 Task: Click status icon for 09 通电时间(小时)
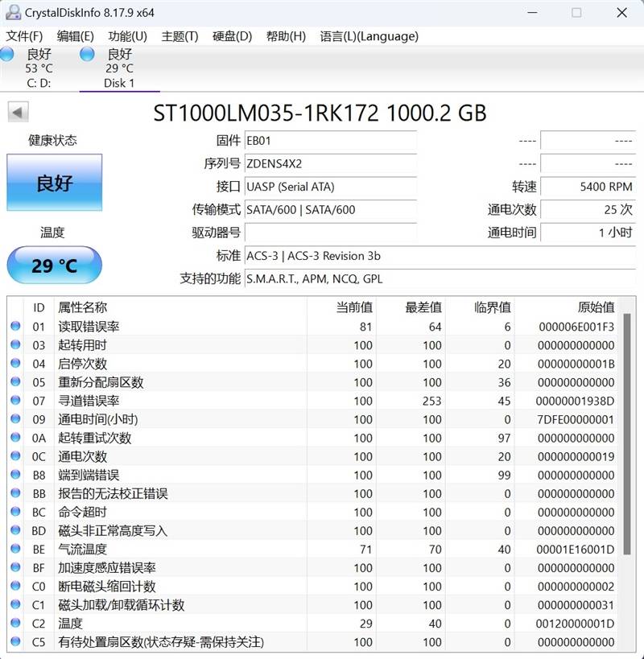coord(15,418)
